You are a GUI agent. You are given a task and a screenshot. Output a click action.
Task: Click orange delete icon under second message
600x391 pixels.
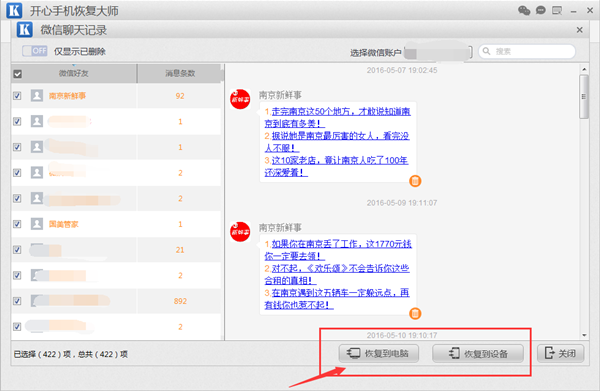pyautogui.click(x=415, y=313)
